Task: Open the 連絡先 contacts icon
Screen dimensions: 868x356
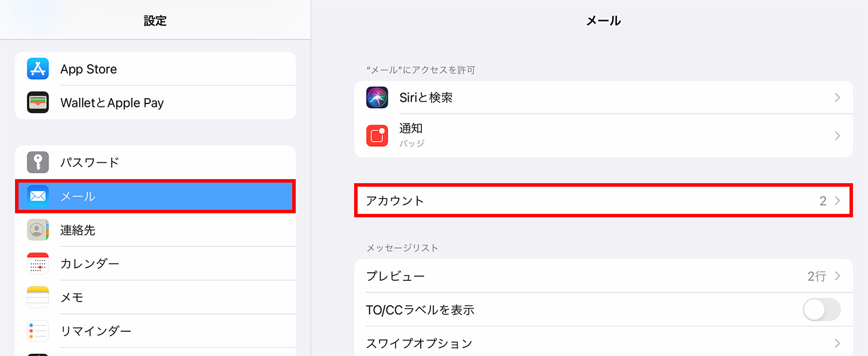Action: click(x=38, y=230)
